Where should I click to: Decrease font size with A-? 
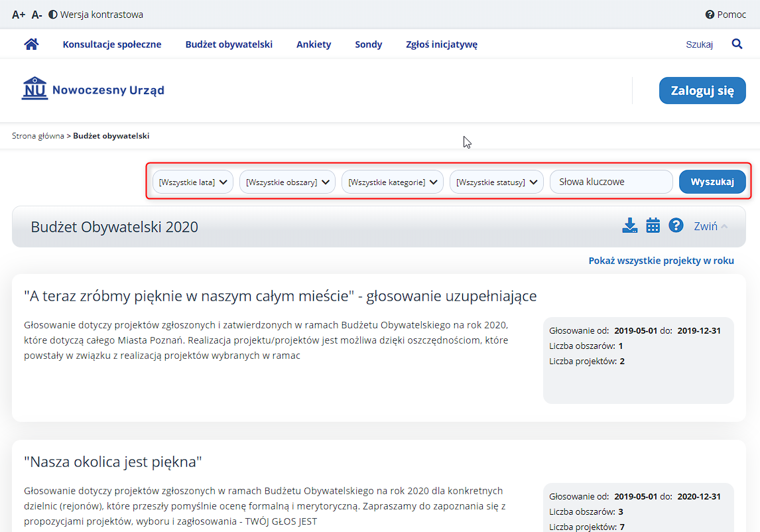[37, 15]
